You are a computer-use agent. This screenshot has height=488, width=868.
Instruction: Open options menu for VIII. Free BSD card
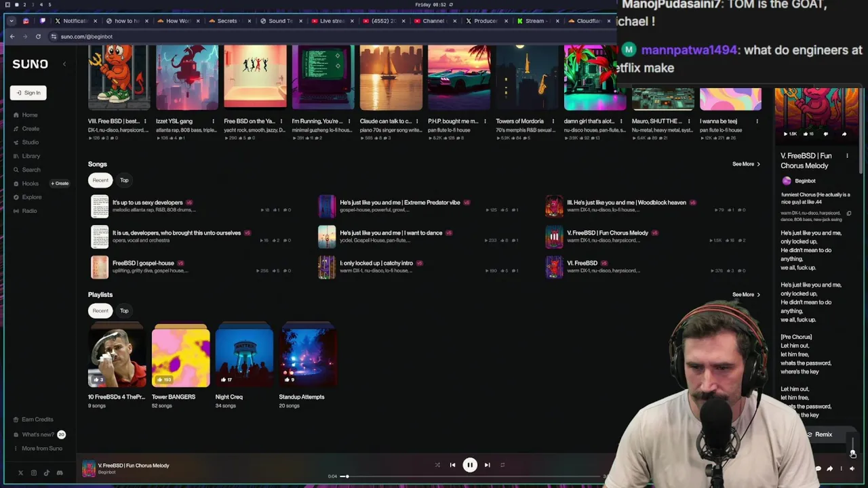click(145, 121)
